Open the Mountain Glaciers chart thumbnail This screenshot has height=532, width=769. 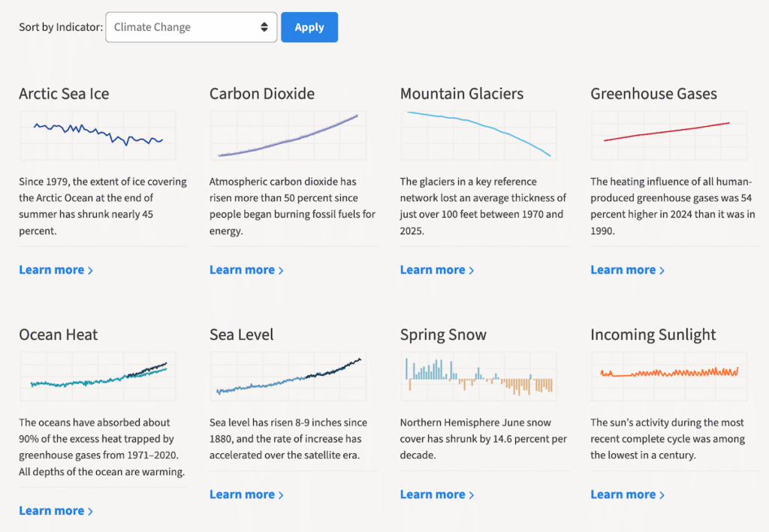478,136
